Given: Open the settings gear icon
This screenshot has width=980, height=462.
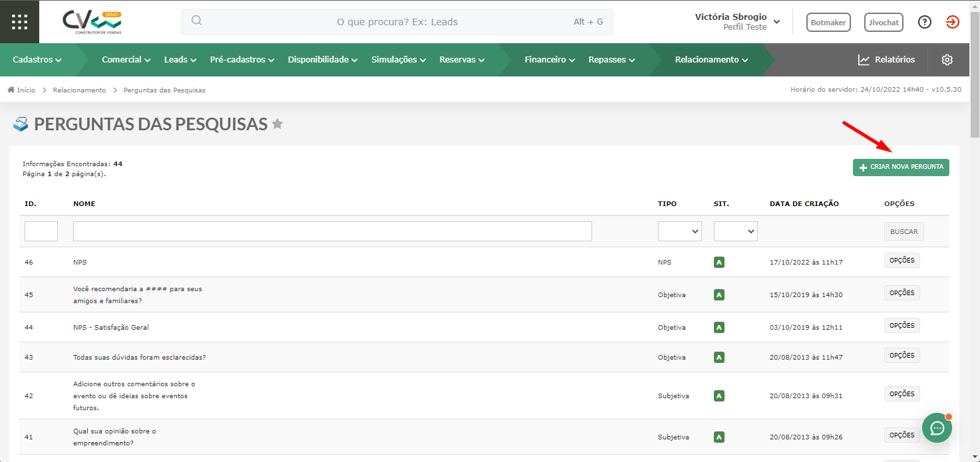Looking at the screenshot, I should pos(947,60).
